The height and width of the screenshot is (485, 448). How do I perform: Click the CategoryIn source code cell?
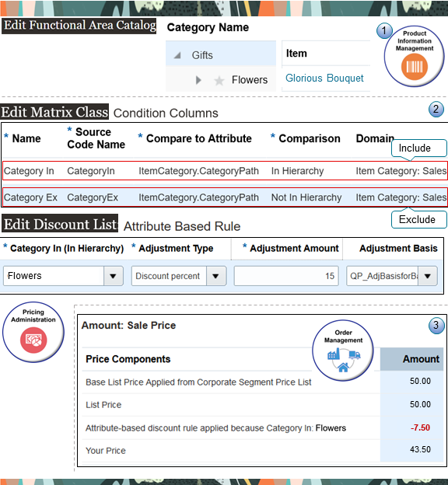tap(91, 171)
